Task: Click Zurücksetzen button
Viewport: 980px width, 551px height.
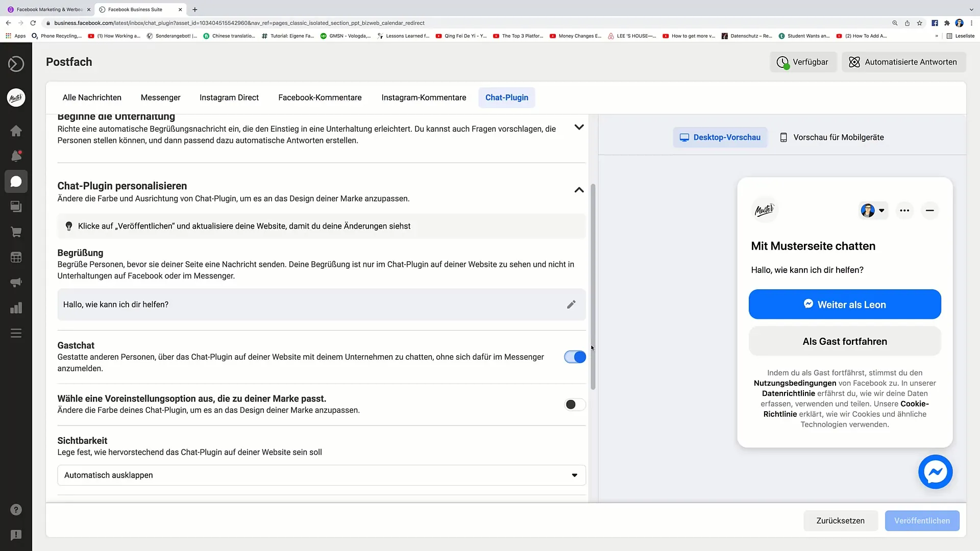Action: (840, 521)
